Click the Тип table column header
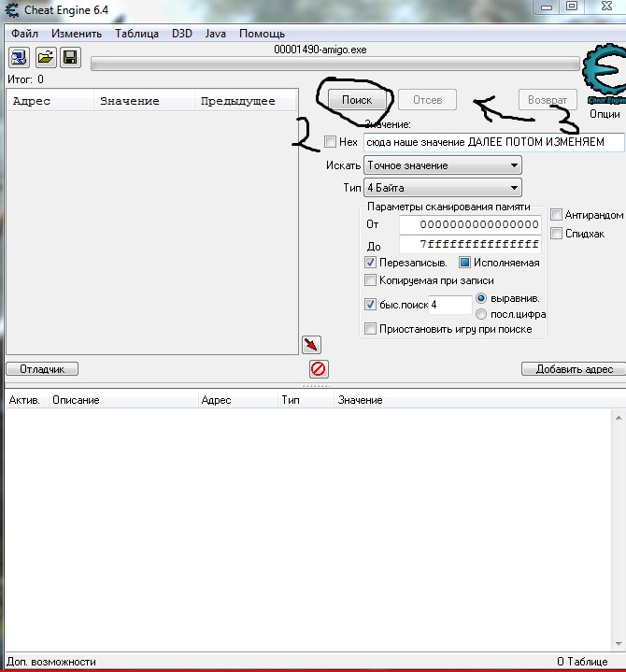 pyautogui.click(x=306, y=400)
